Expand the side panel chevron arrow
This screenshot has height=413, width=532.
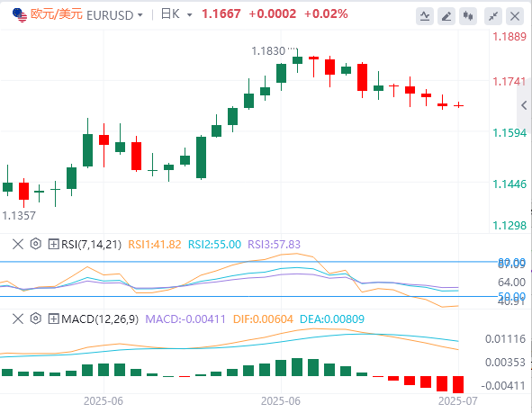[524, 105]
